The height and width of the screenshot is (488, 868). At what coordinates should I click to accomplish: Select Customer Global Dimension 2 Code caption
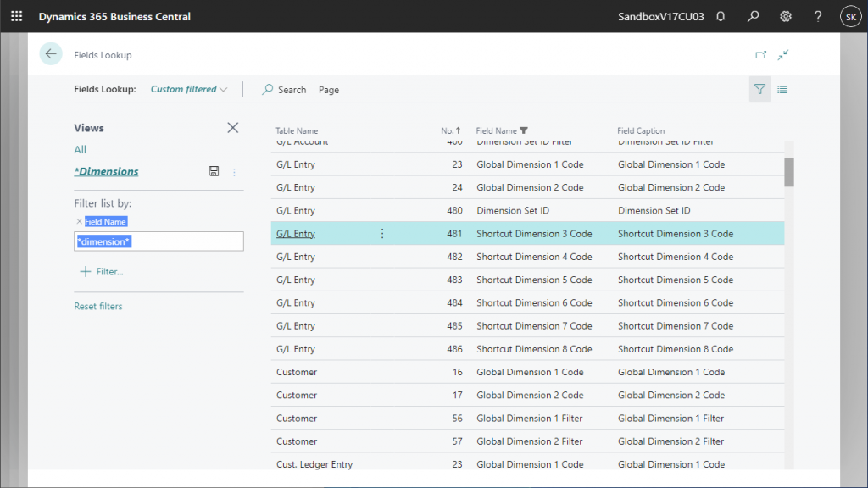click(x=671, y=396)
